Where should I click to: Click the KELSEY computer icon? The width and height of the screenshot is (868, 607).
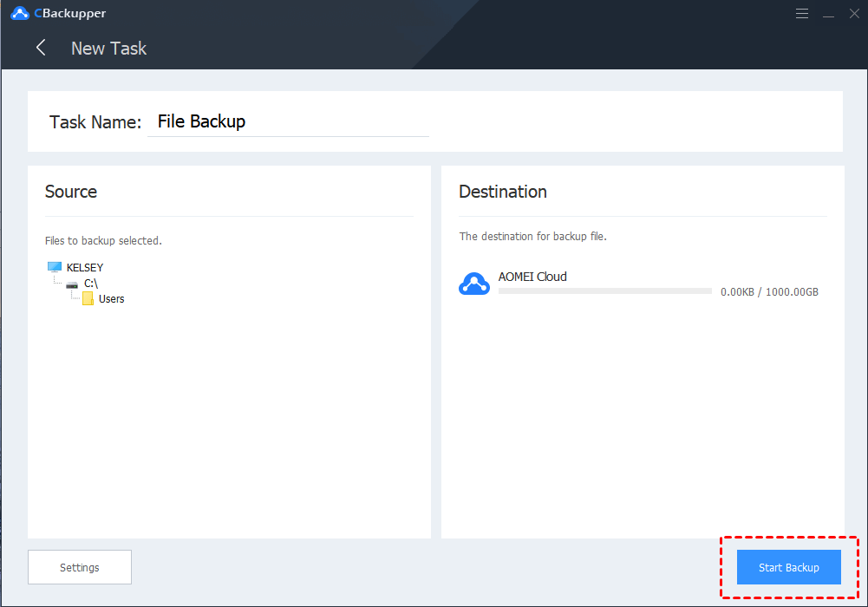point(55,267)
